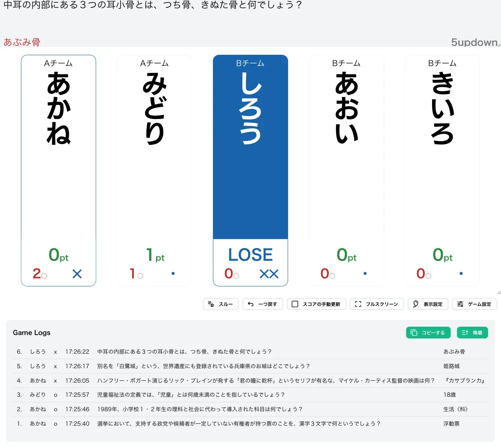Screen dimensions: 501x448
Task: Click the 0○ count on あおい's card
Action: (x=328, y=273)
